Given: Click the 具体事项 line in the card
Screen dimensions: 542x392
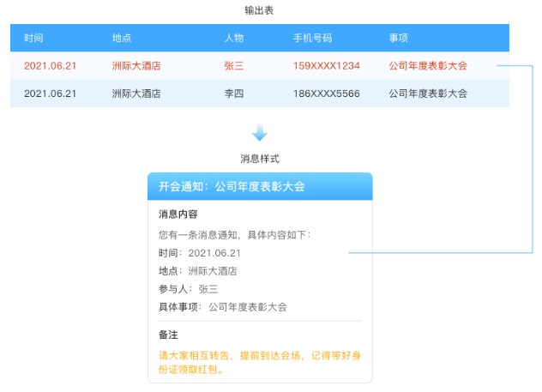Looking at the screenshot, I should tap(222, 307).
